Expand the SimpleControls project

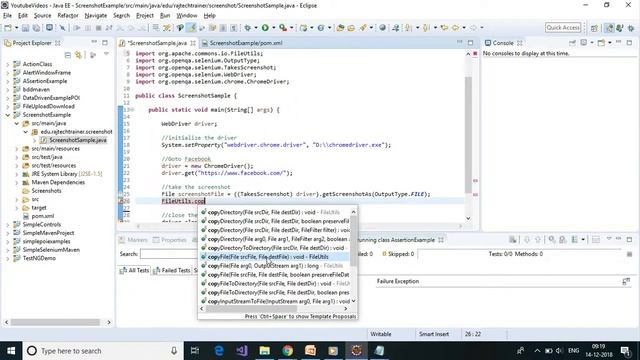click(7, 224)
